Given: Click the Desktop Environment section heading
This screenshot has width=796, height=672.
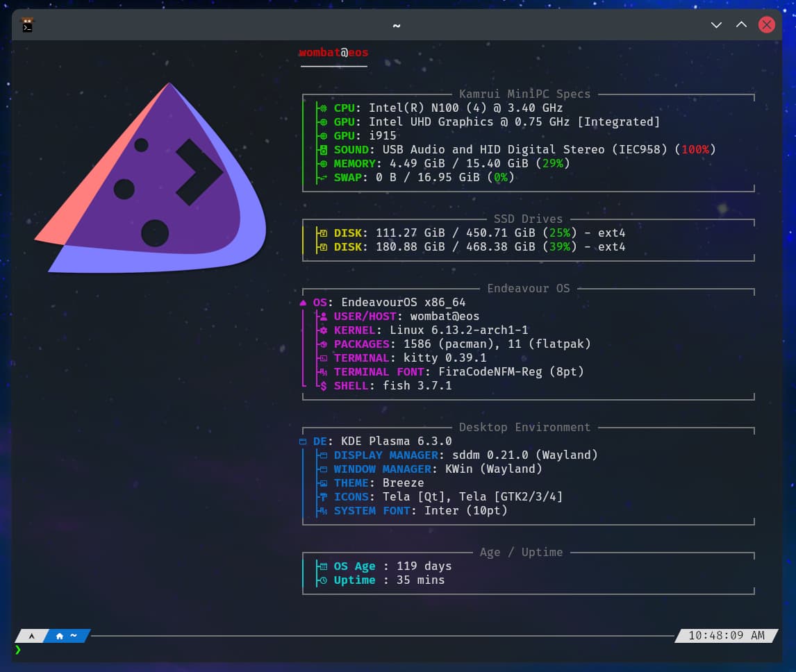Looking at the screenshot, I should tap(525, 428).
